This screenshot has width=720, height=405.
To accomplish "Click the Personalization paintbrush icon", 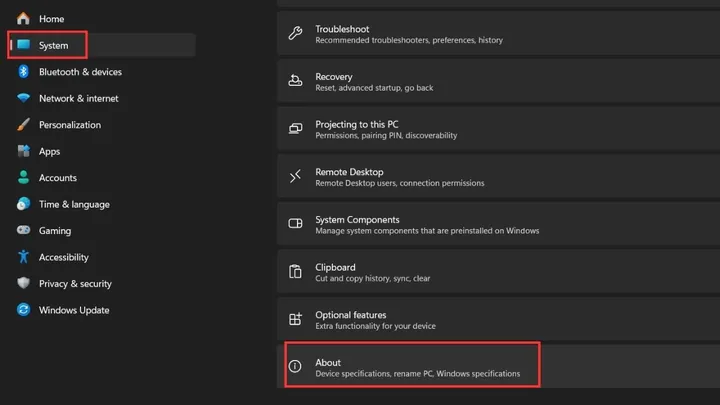I will click(x=23, y=124).
